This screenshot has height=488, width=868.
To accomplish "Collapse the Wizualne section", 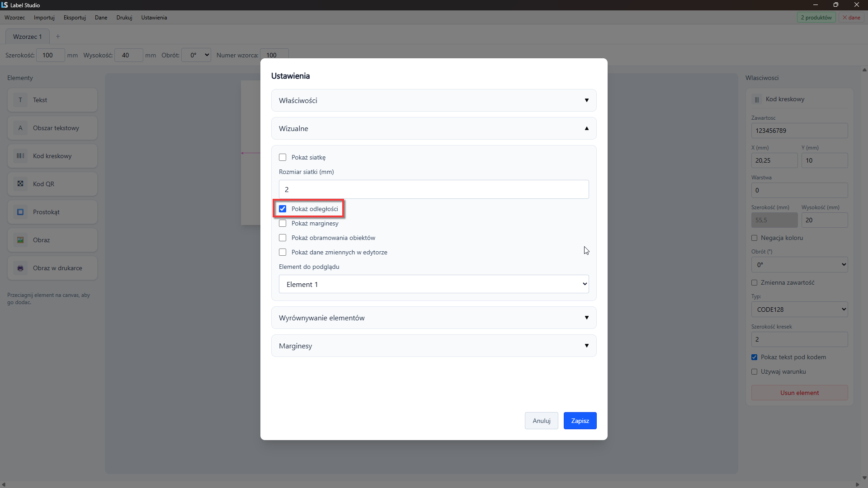I will coord(434,128).
